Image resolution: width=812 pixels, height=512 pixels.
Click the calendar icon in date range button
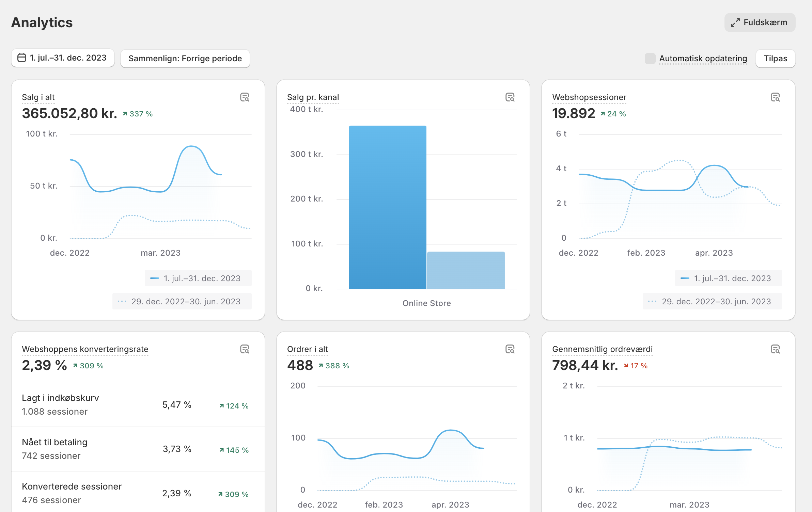22,58
